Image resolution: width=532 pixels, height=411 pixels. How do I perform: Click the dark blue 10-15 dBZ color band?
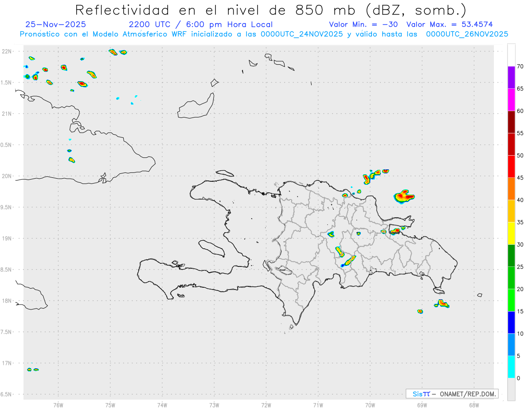(511, 322)
